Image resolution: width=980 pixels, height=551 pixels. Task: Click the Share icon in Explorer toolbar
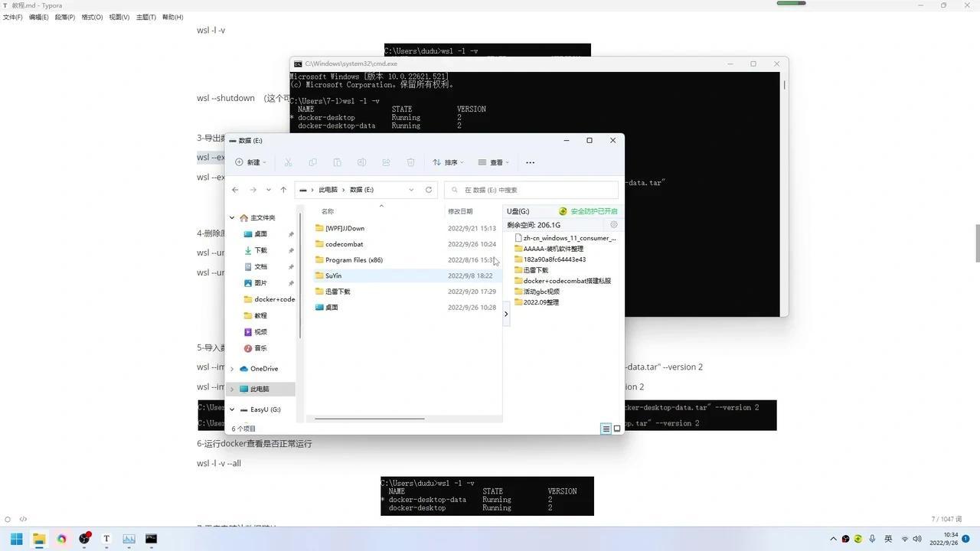coord(386,162)
